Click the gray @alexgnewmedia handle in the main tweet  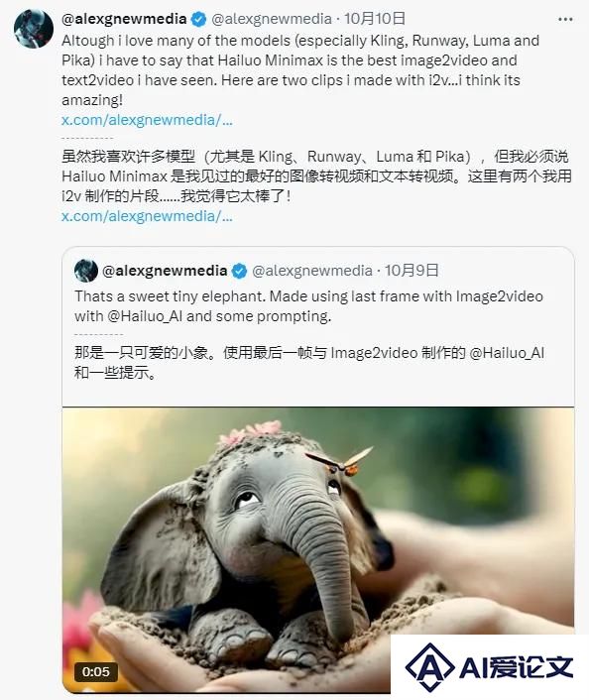point(272,19)
